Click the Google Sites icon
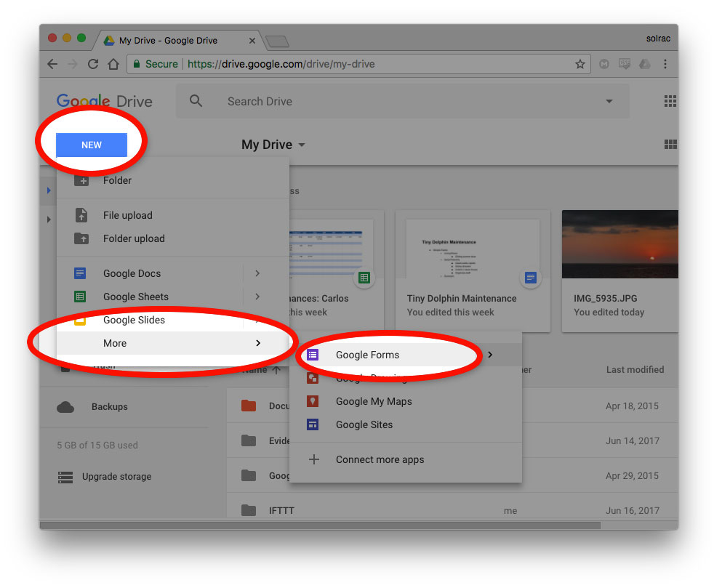This screenshot has width=722, height=588. click(313, 424)
